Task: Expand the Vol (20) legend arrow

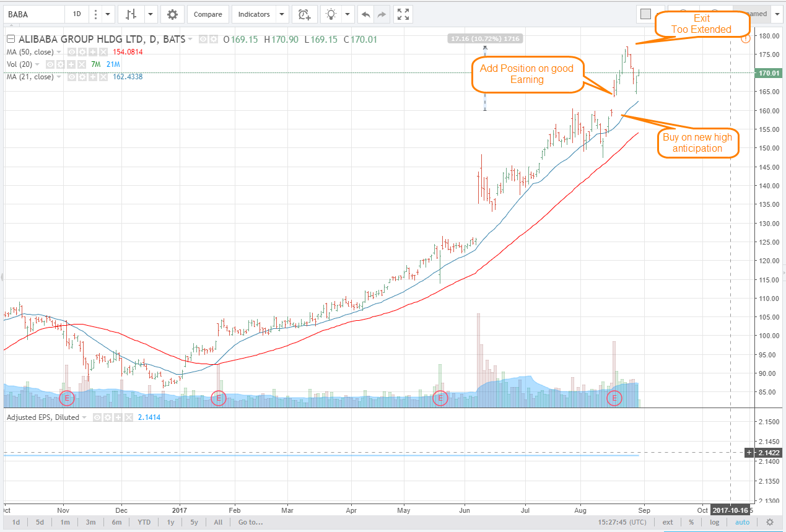Action: coord(37,64)
